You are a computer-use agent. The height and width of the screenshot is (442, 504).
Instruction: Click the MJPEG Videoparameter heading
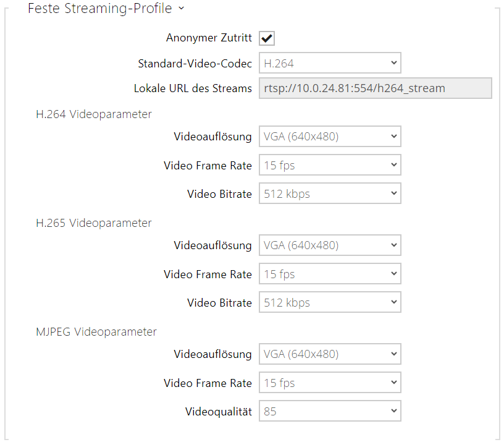click(96, 332)
